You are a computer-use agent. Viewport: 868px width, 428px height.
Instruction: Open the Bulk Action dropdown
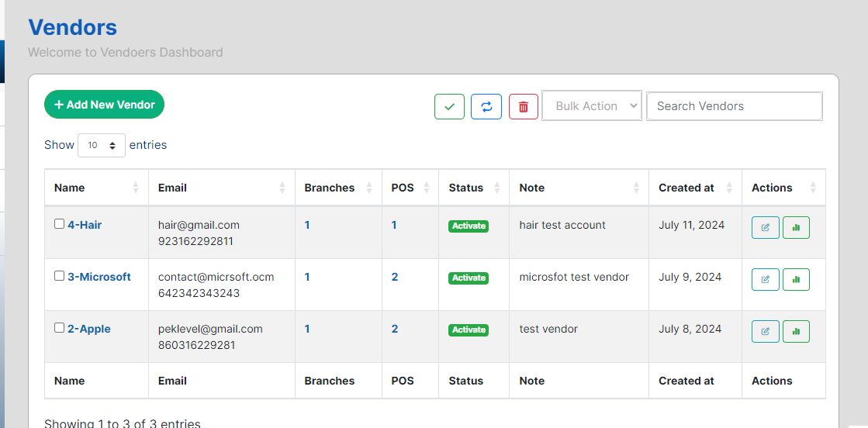click(x=592, y=106)
